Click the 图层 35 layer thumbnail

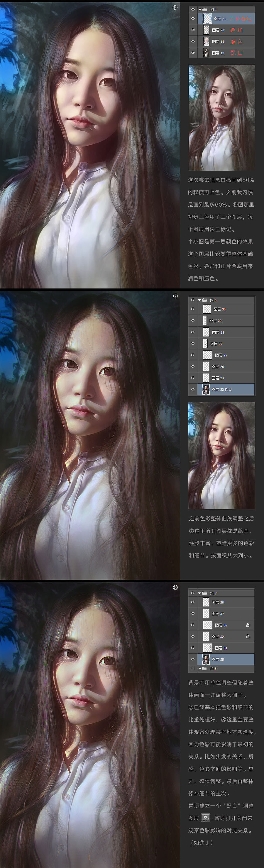206,659
